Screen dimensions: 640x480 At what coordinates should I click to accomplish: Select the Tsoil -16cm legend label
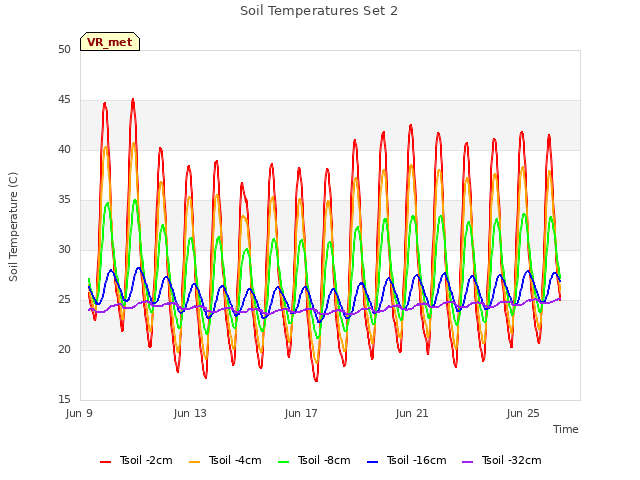(x=416, y=460)
